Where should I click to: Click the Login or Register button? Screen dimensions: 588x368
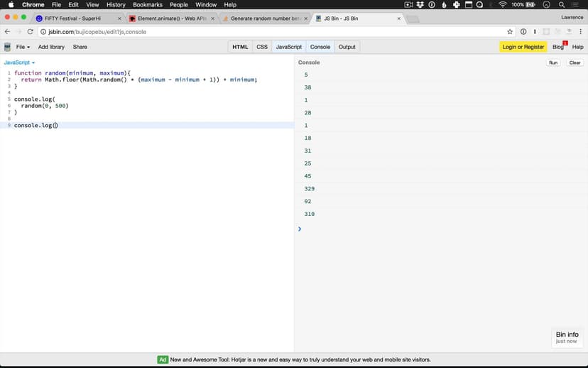pos(523,47)
